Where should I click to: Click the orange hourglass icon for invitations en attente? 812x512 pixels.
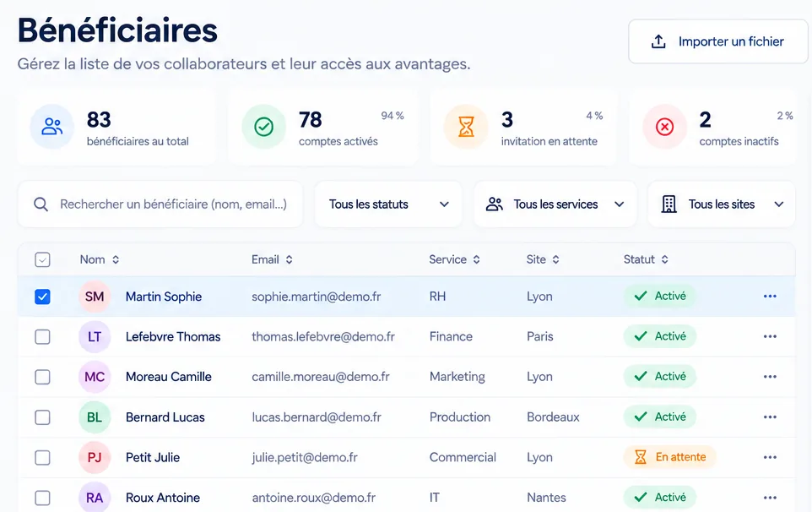[x=466, y=127]
